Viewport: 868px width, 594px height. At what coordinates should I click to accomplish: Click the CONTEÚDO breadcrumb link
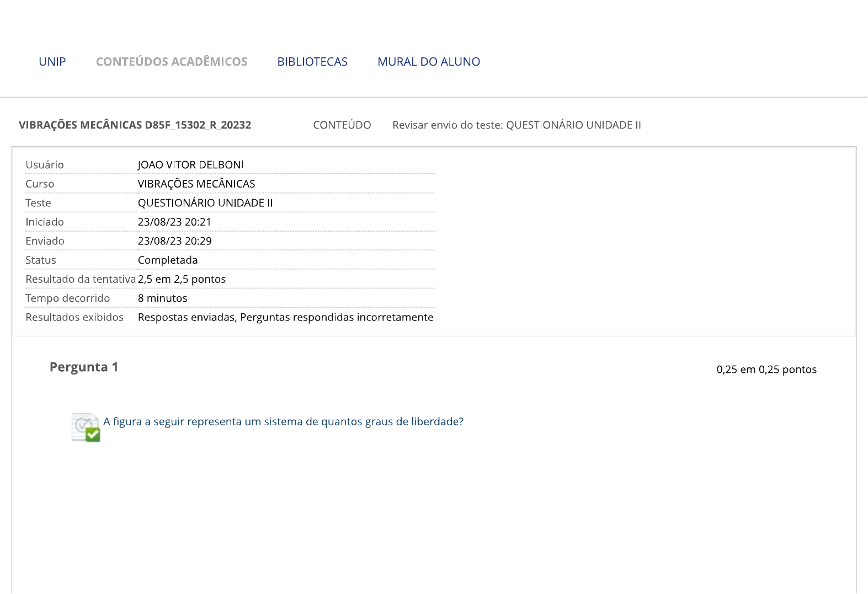click(342, 125)
